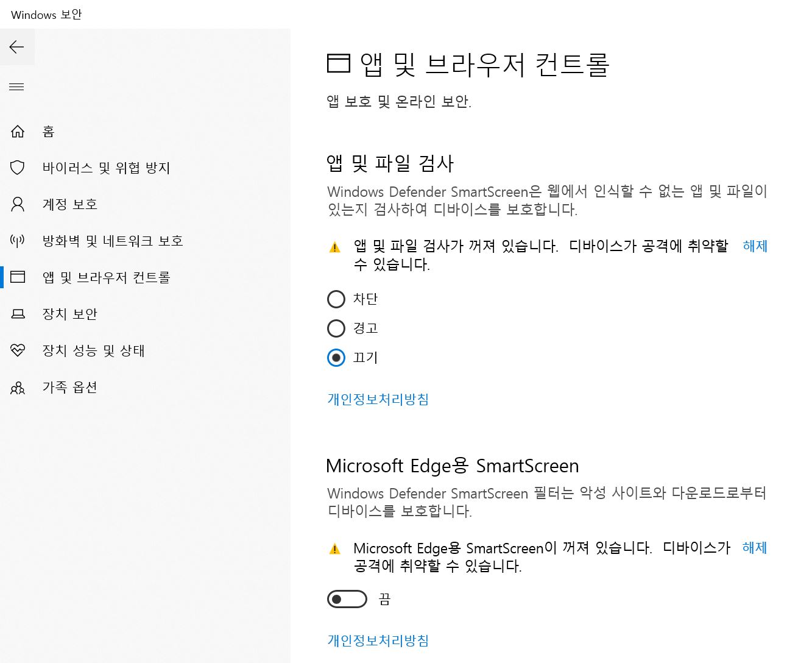Click the family options people icon

(x=18, y=388)
